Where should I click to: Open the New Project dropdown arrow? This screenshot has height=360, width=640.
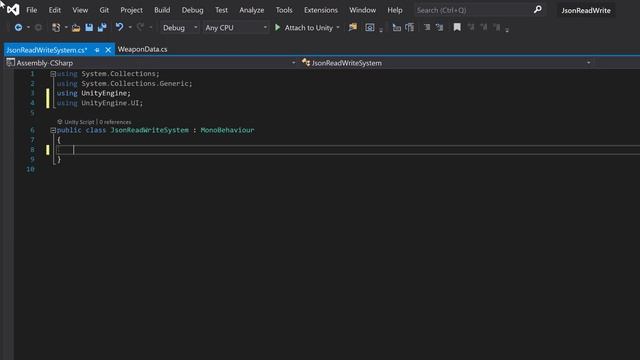coord(66,27)
